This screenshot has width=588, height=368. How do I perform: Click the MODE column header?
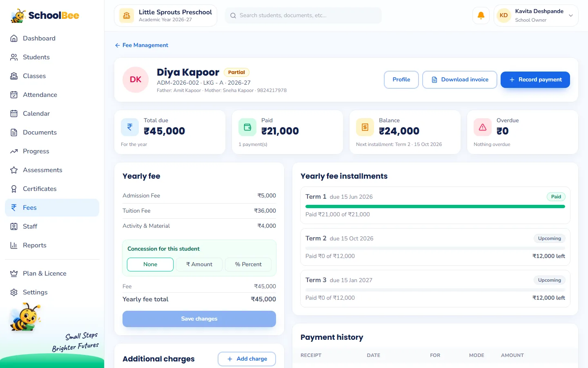pyautogui.click(x=477, y=355)
